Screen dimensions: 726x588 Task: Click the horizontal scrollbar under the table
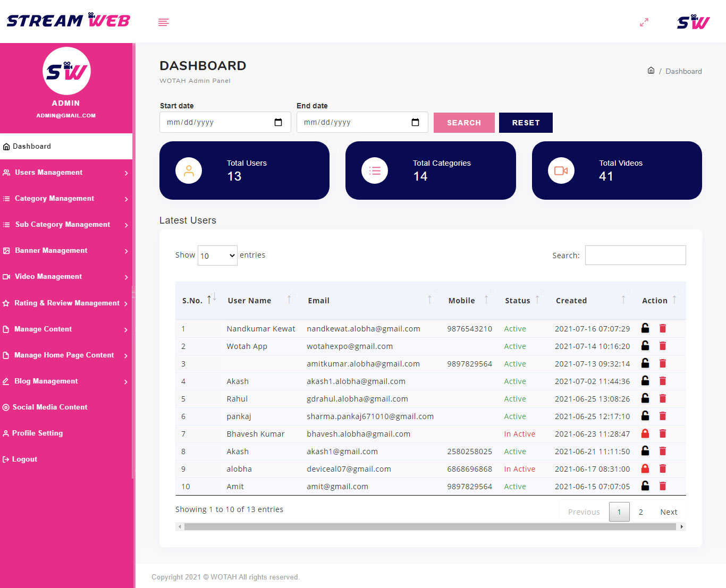(x=430, y=527)
